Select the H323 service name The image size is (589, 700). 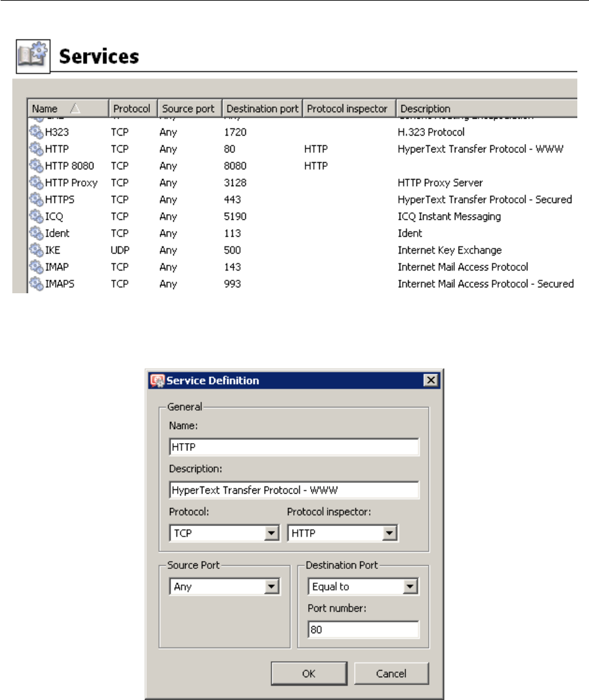(x=57, y=132)
